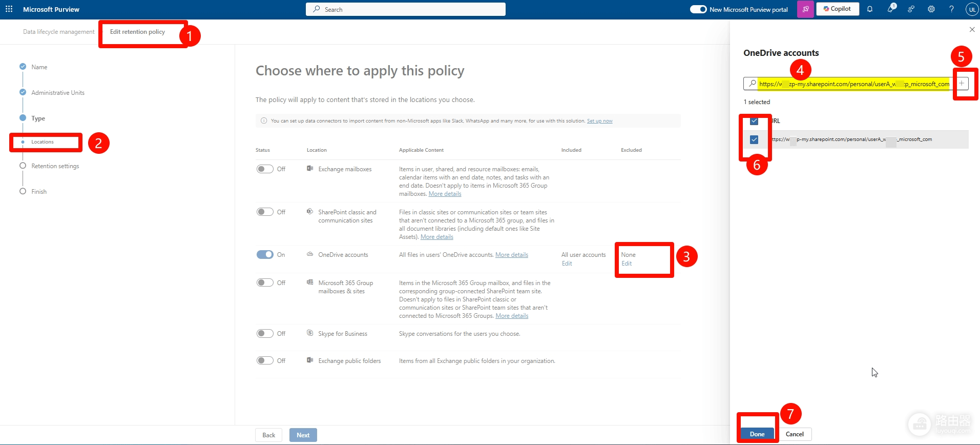Open the Set up now link

click(x=600, y=121)
